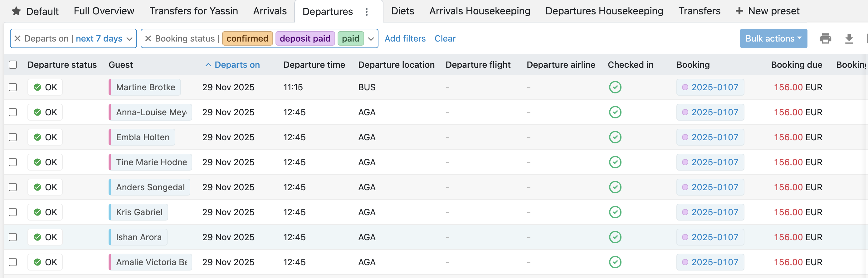The height and width of the screenshot is (278, 868).
Task: Open booking 2025-0107 for Anders Songedal
Action: click(x=714, y=187)
